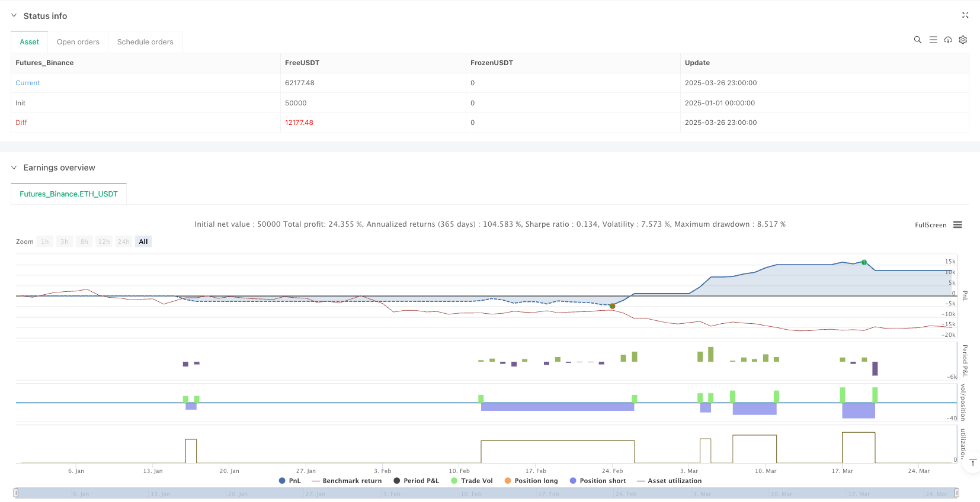Click the right handle of the range navigator
Viewport: 980px width, 502px height.
click(x=956, y=493)
